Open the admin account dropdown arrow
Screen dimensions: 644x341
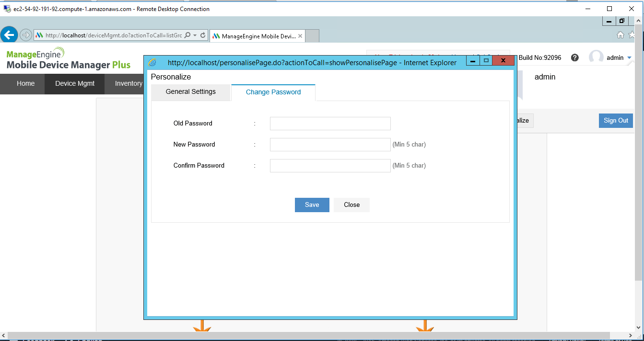[629, 57]
